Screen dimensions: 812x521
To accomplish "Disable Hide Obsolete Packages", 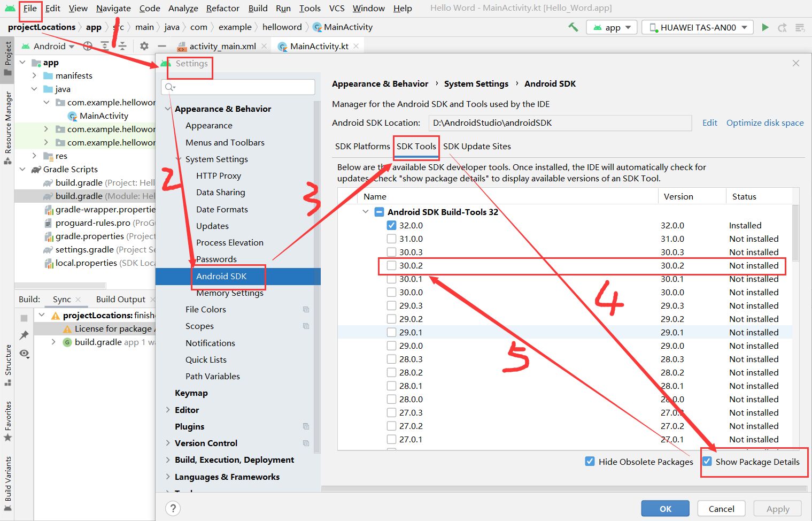I will click(x=590, y=461).
